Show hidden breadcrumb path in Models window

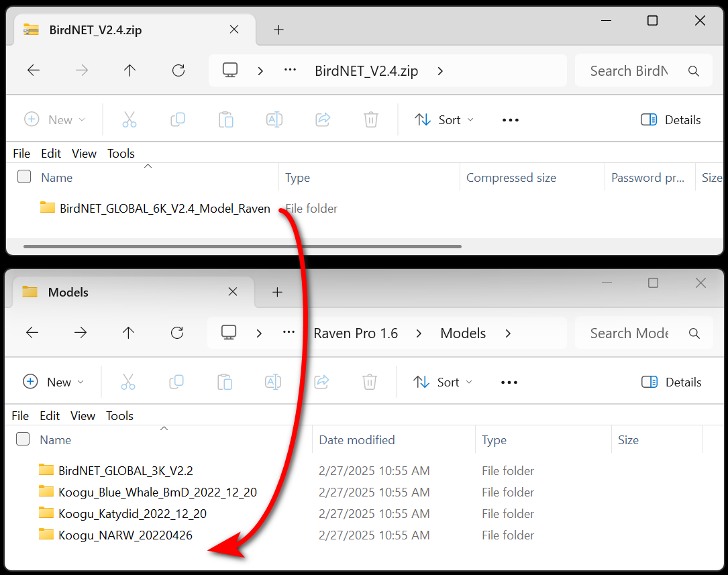point(289,332)
